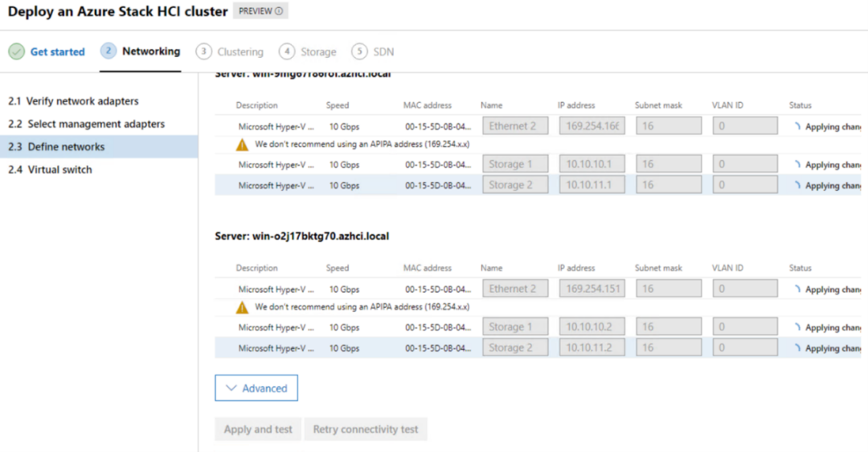
Task: Click the name field next to 169.254.166
Action: (x=515, y=125)
